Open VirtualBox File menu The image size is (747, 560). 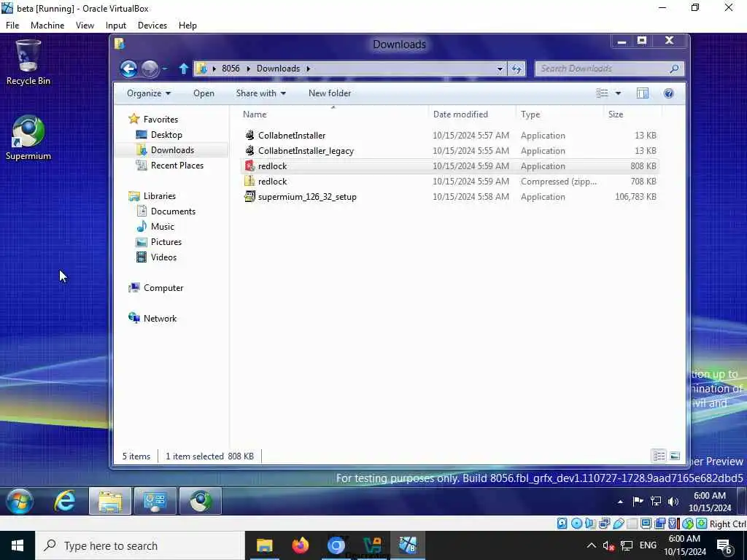coord(12,26)
